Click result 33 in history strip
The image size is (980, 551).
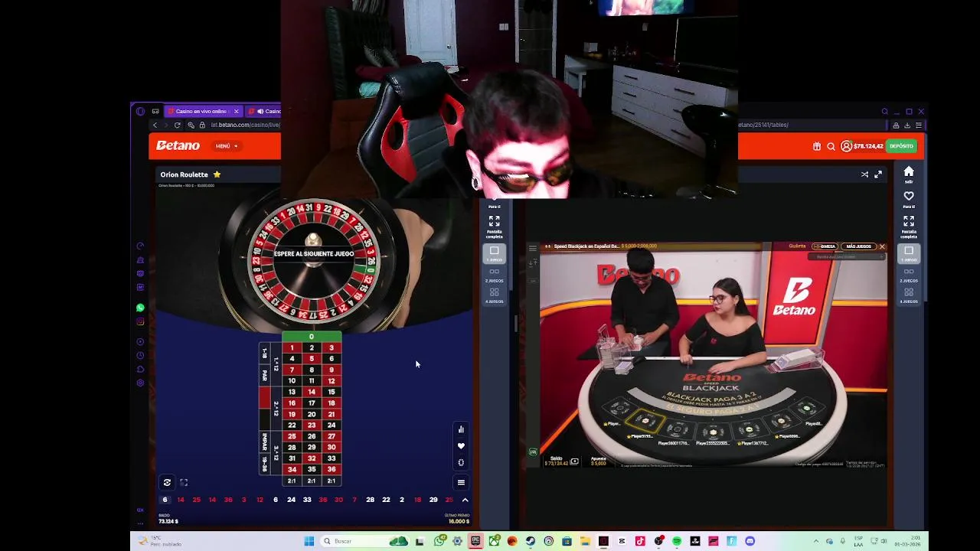click(x=307, y=500)
